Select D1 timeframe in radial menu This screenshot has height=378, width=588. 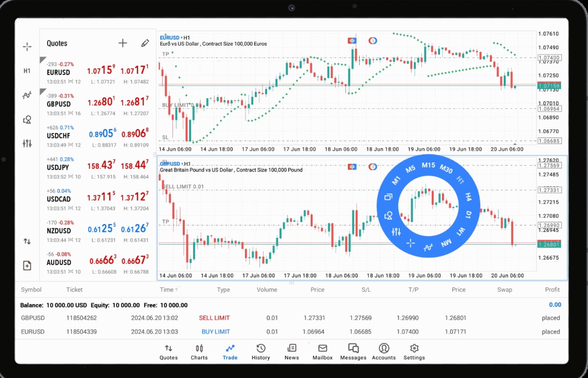pyautogui.click(x=468, y=214)
